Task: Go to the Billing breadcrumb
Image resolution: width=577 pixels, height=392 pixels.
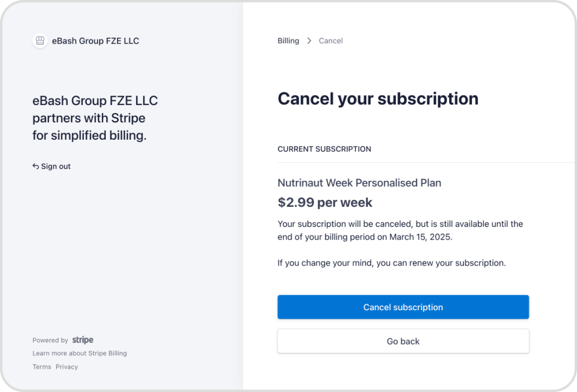Action: (288, 41)
